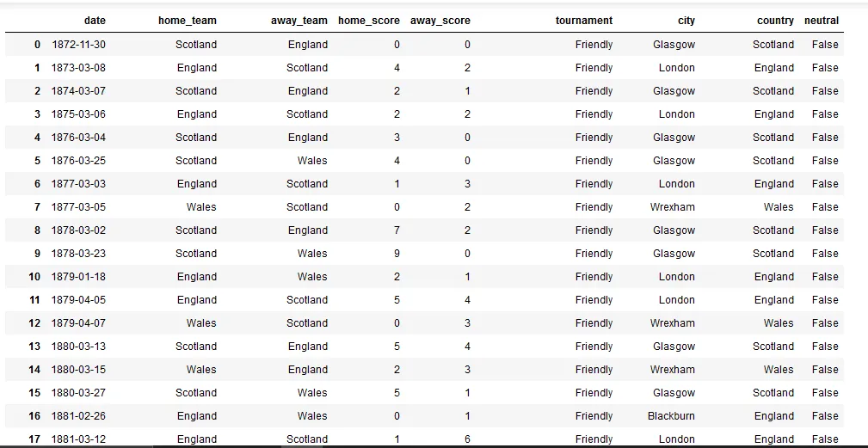Click the home score 7 cell
The width and height of the screenshot is (868, 448).
click(395, 230)
